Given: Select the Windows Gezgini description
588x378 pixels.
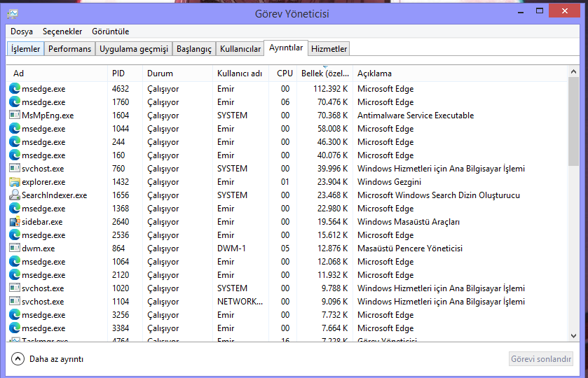Looking at the screenshot, I should tap(389, 182).
